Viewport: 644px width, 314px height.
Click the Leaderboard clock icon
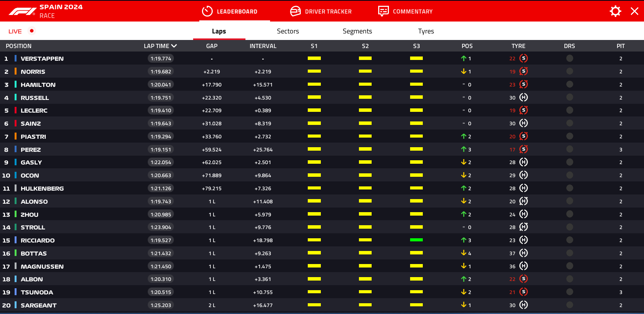(x=207, y=12)
